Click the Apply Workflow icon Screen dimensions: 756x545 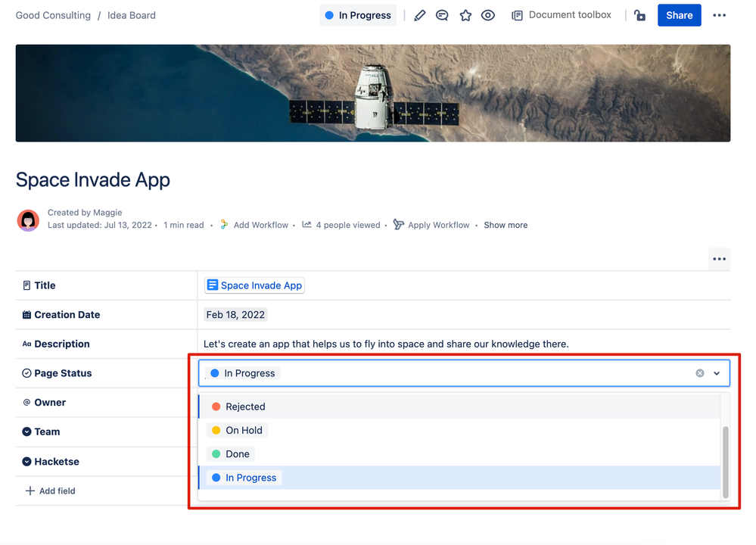coord(398,224)
